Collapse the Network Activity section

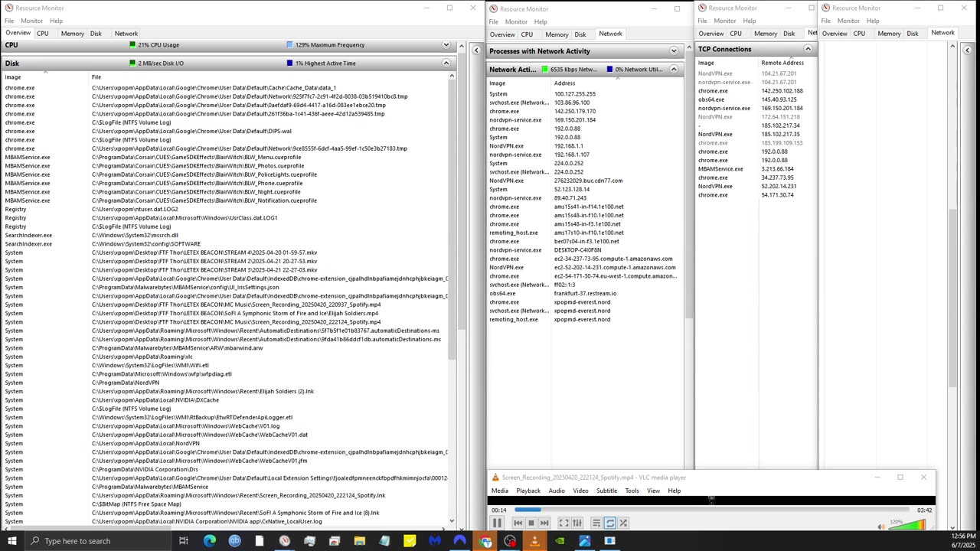tap(674, 70)
